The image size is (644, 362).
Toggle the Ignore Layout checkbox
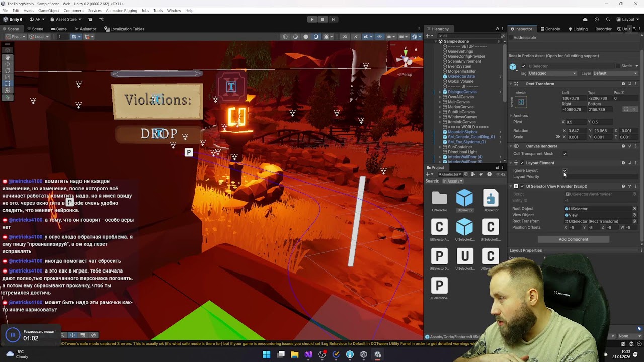(x=565, y=170)
